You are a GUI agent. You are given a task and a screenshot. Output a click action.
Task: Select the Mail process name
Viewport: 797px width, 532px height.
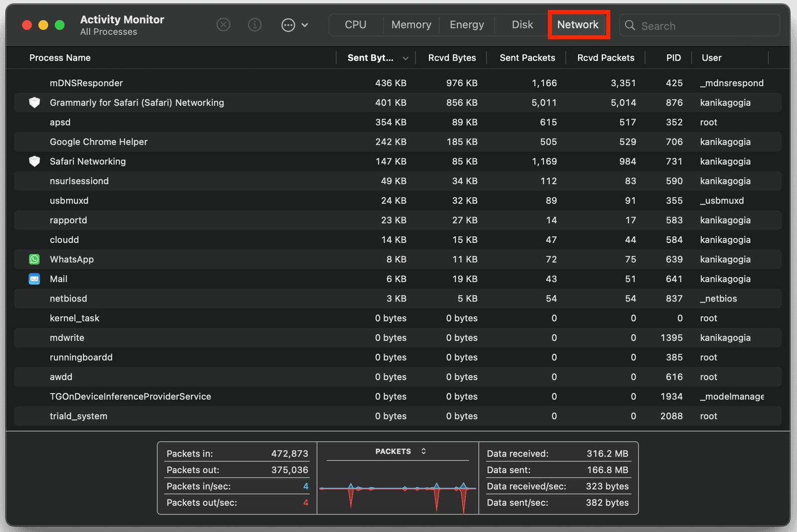click(x=58, y=279)
